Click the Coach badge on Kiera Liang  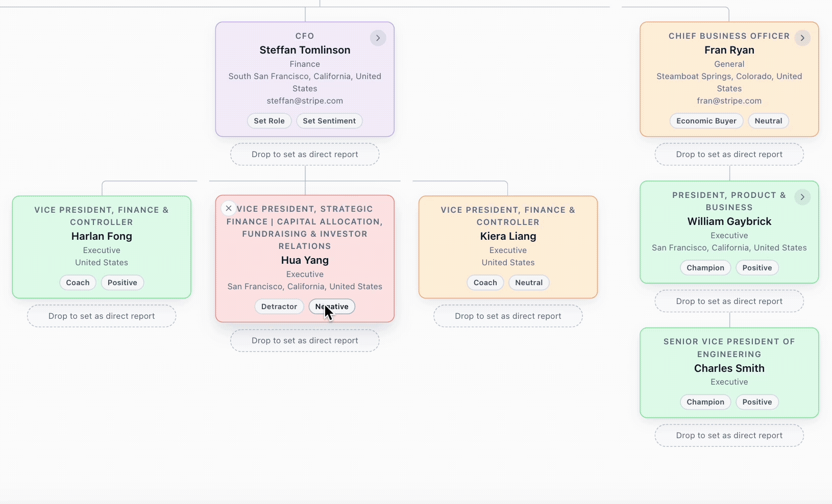(x=485, y=282)
